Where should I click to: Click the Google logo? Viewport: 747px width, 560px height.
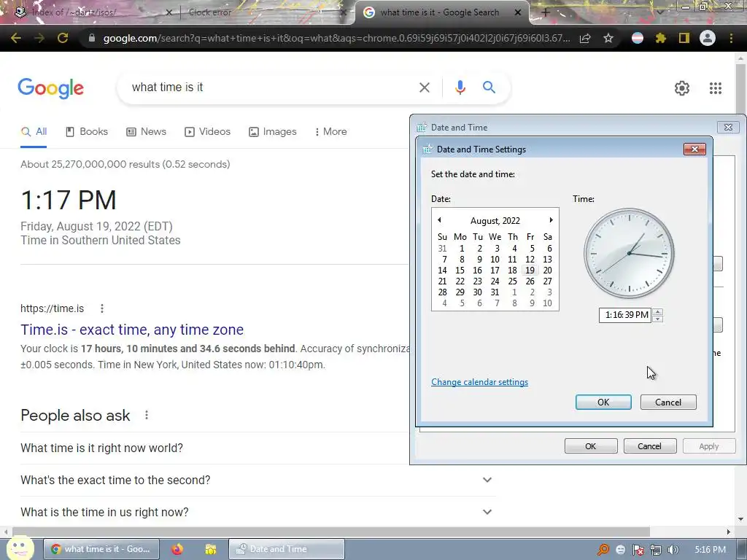click(x=51, y=88)
